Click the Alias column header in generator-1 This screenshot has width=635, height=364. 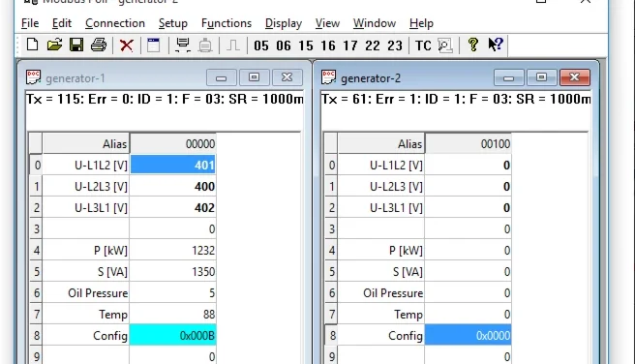point(86,143)
